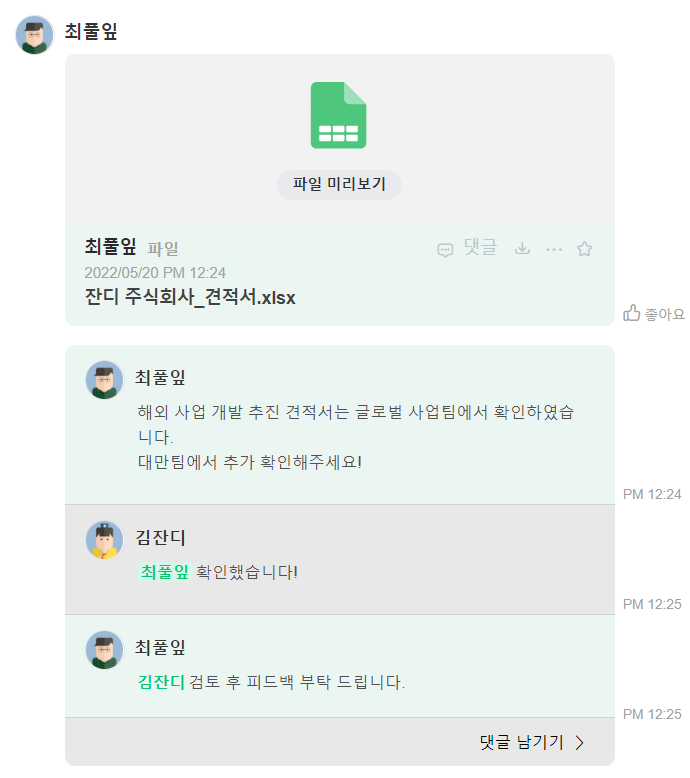This screenshot has width=690, height=778.
Task: Click the green 최풀잎 mention tag
Action: [164, 572]
